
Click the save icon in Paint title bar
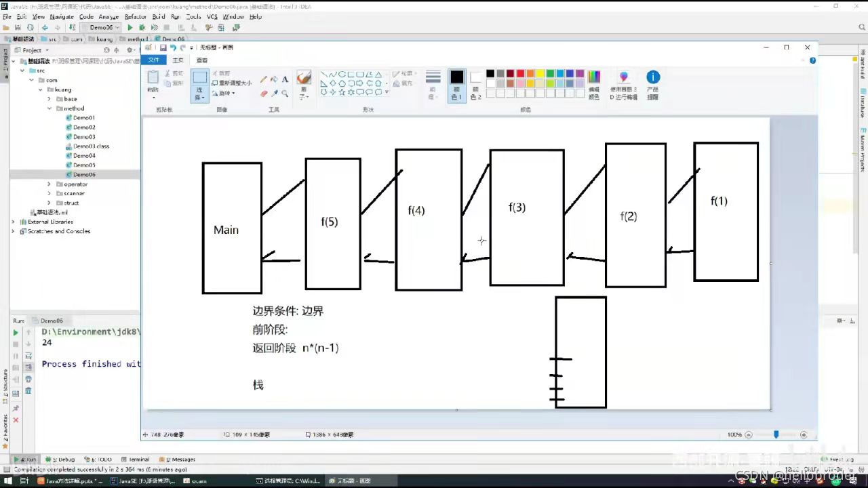[163, 47]
